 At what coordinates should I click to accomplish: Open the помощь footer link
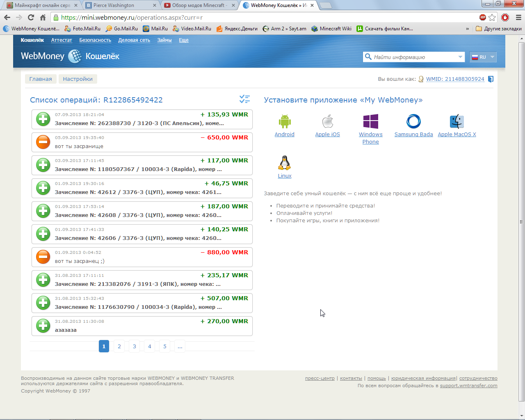(x=377, y=378)
